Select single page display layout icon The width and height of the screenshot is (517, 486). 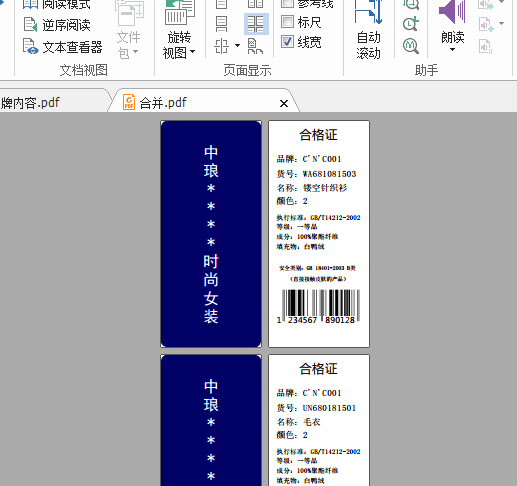[x=222, y=4]
